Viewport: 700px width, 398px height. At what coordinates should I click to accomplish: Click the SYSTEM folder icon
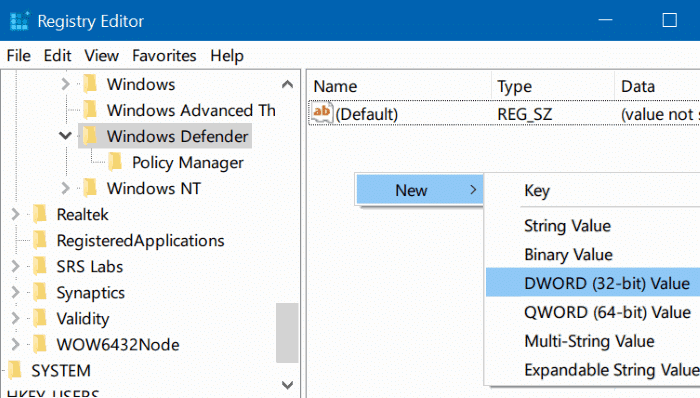(x=15, y=370)
